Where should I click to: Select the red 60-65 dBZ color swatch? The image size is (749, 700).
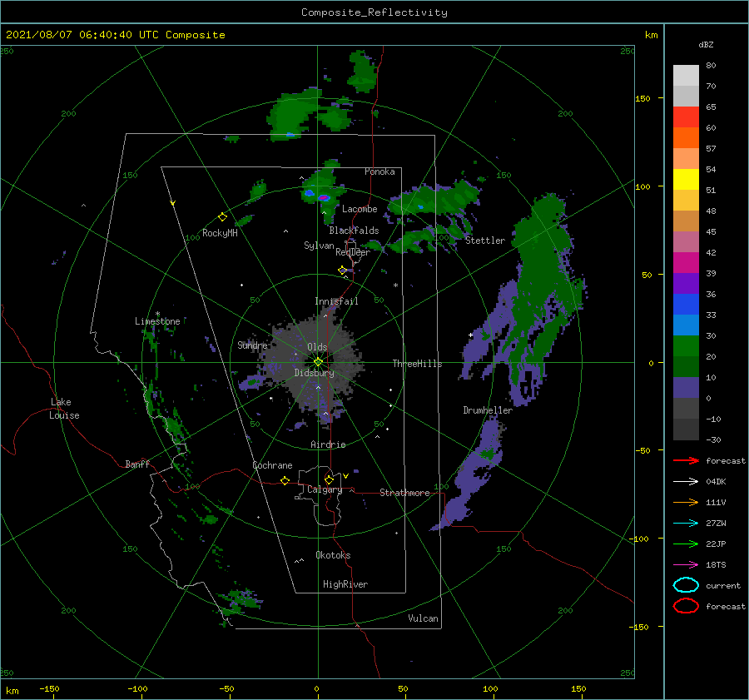686,117
